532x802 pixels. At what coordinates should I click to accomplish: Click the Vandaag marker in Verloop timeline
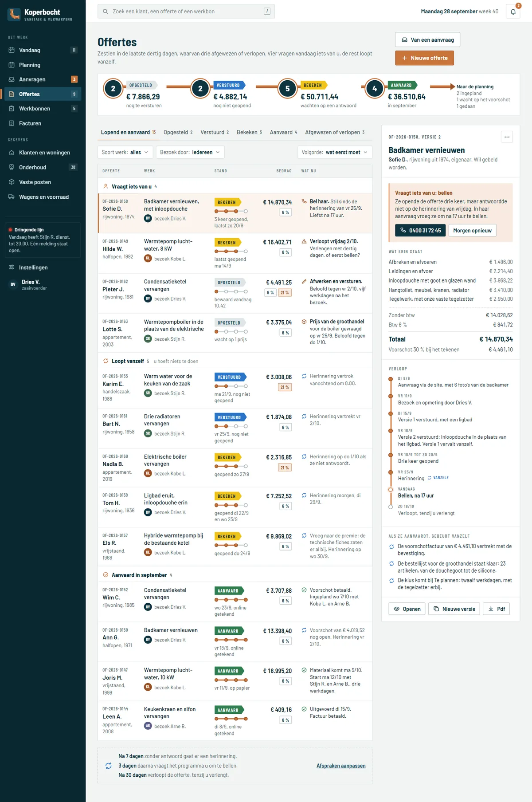(x=391, y=490)
